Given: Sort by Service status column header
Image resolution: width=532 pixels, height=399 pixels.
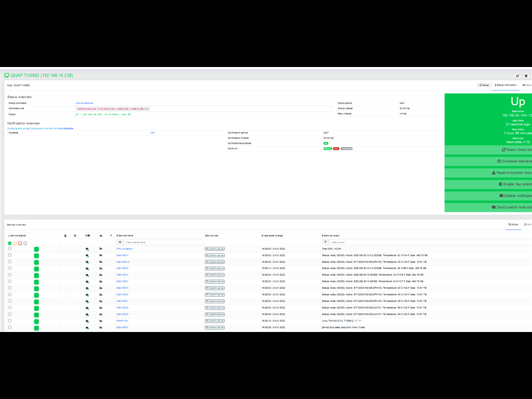Looking at the screenshot, I should [x=17, y=235].
